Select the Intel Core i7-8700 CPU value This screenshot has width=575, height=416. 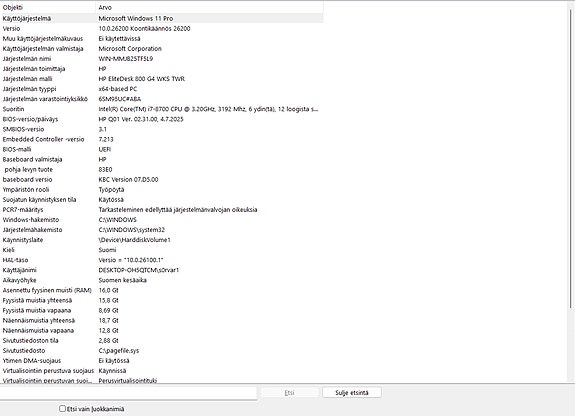pos(208,109)
